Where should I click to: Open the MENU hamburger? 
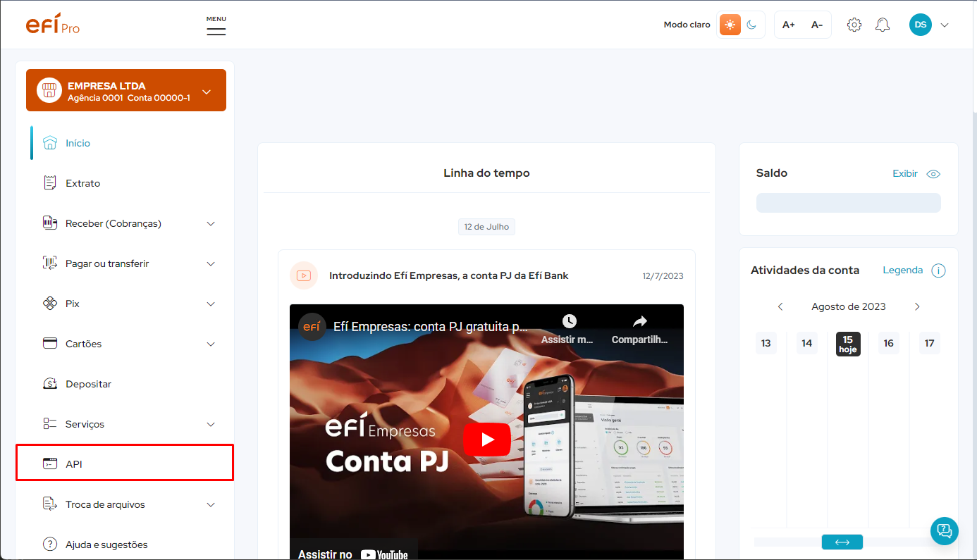[x=216, y=28]
